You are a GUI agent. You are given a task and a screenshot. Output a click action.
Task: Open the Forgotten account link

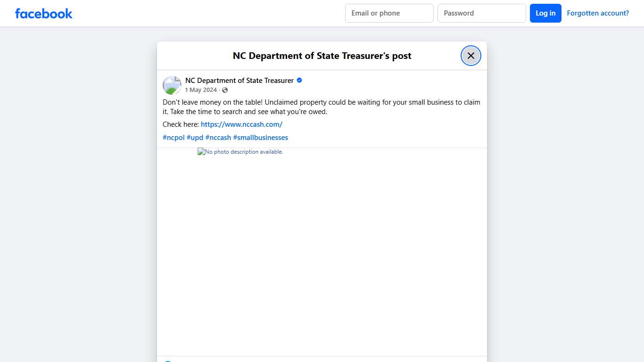pyautogui.click(x=598, y=13)
